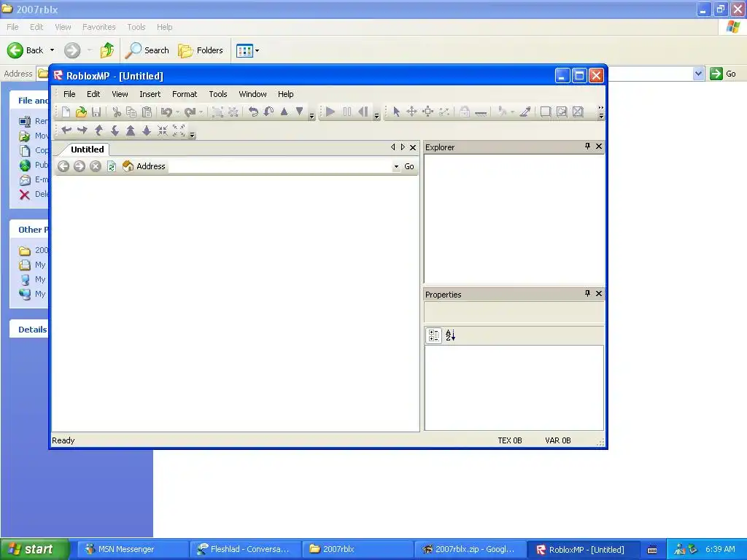Select the Untitled document tab
Viewport: 747px width, 560px height.
88,149
